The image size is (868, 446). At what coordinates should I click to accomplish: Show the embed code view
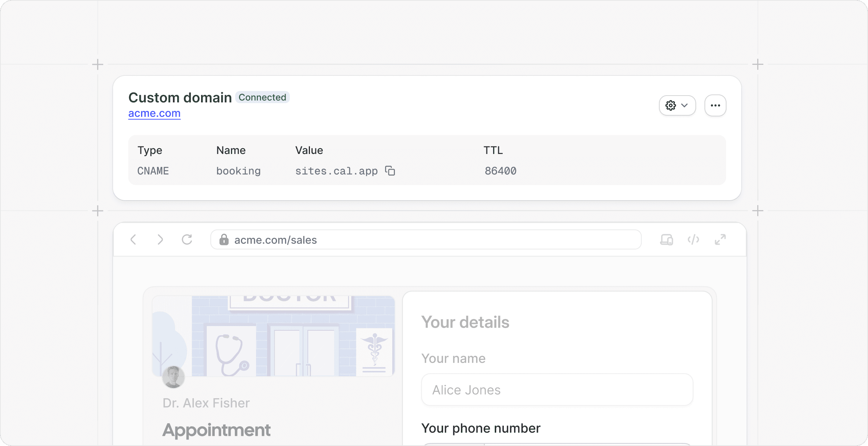coord(693,240)
